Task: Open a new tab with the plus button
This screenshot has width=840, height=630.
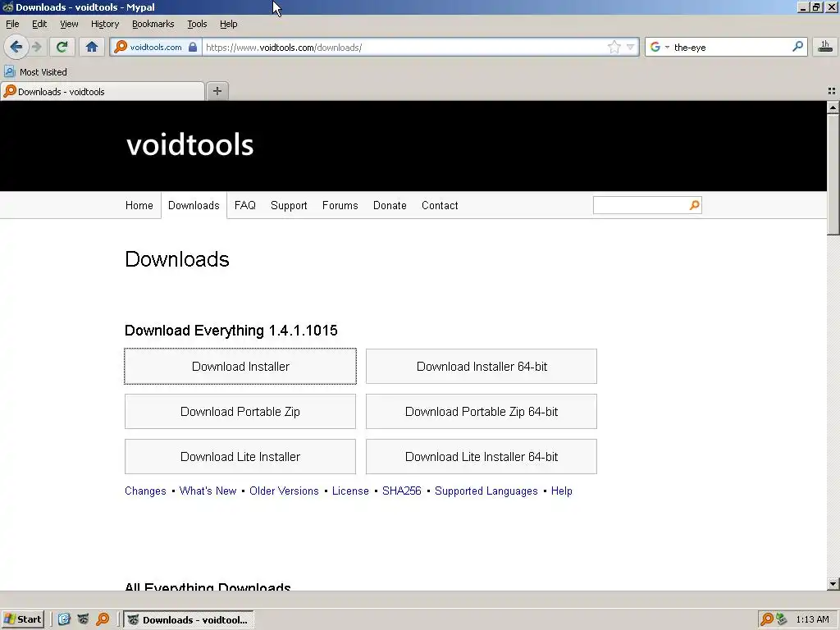Action: [217, 91]
